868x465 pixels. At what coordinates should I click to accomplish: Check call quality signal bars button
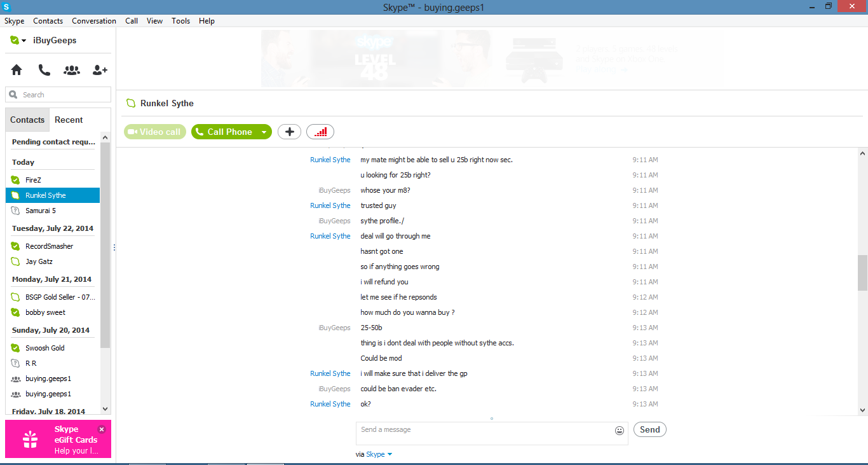[320, 132]
